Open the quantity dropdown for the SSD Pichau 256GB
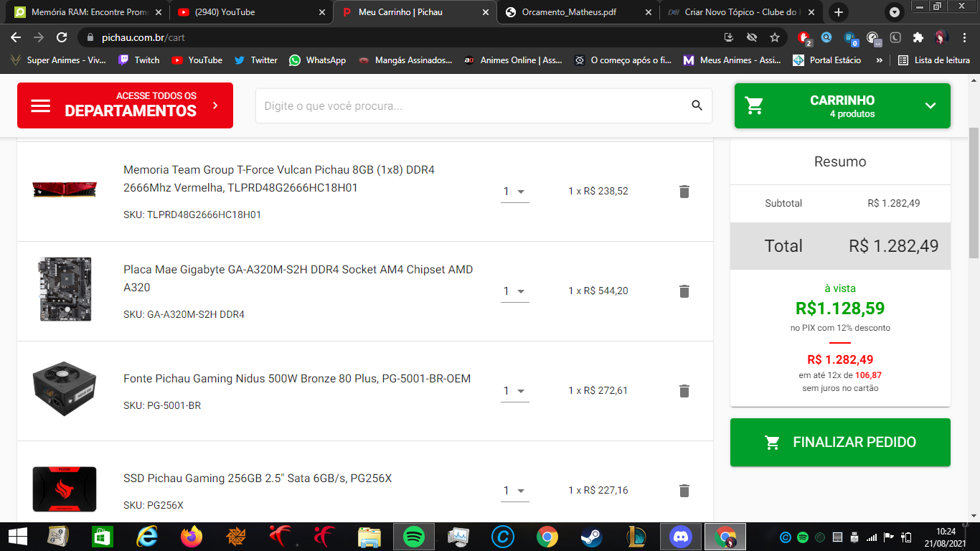This screenshot has height=551, width=980. point(515,491)
